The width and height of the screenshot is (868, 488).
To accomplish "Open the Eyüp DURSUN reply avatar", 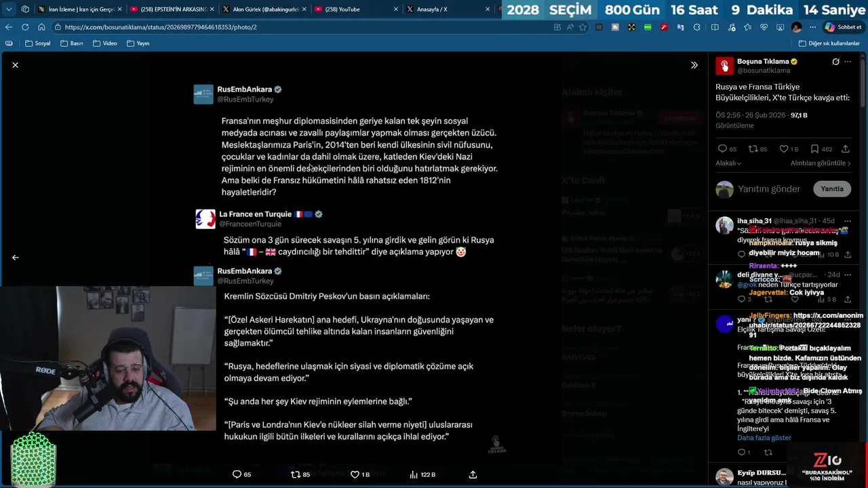I will (724, 477).
